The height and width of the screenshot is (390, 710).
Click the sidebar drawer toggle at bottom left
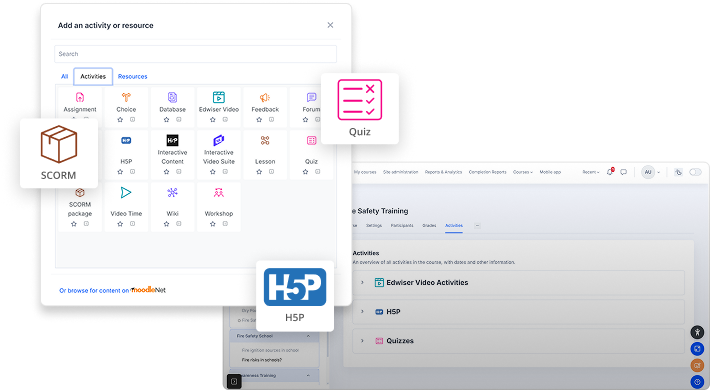[234, 381]
